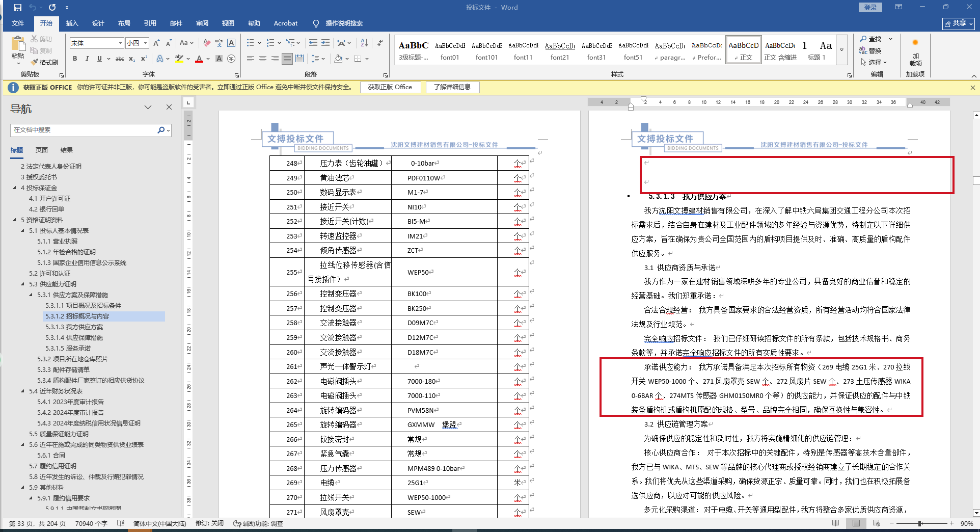This screenshot has width=980, height=532.
Task: Click the 共享 share button
Action: [958, 23]
